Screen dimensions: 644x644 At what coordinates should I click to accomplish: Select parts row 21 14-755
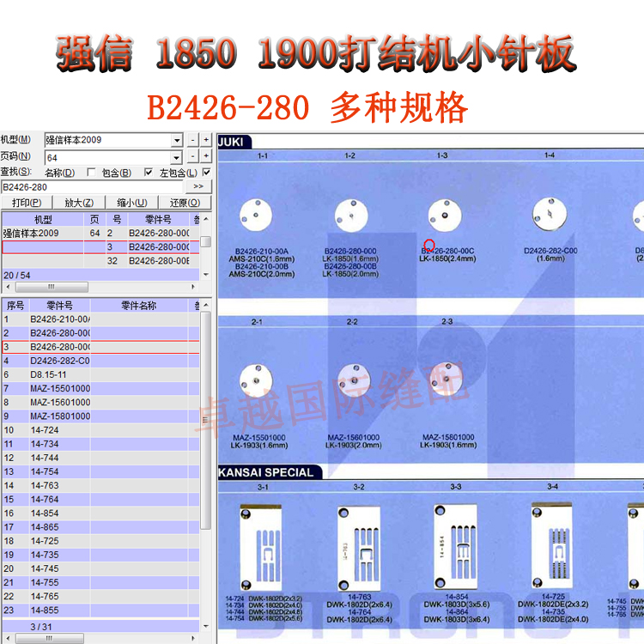coord(100,582)
